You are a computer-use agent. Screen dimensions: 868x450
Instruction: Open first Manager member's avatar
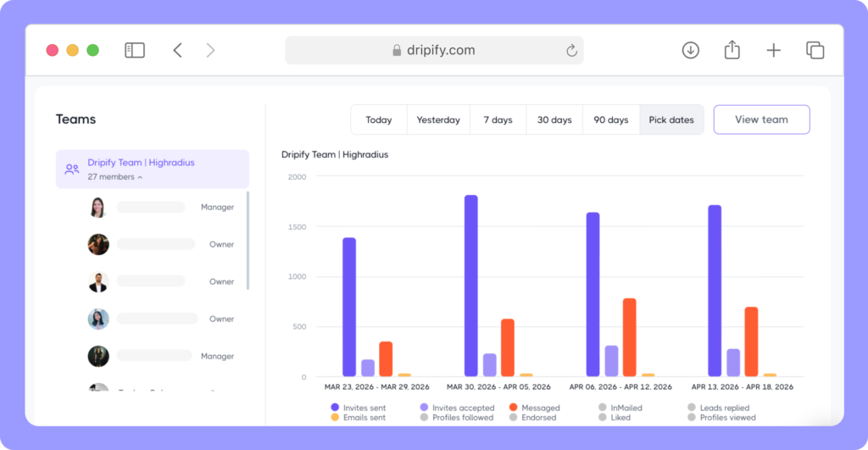coord(98,207)
